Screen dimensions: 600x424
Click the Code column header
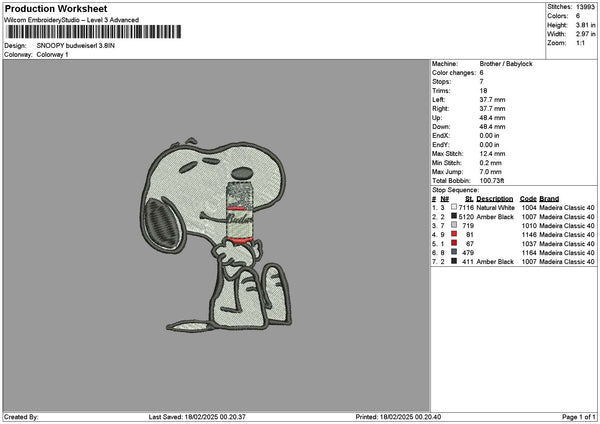(x=528, y=199)
